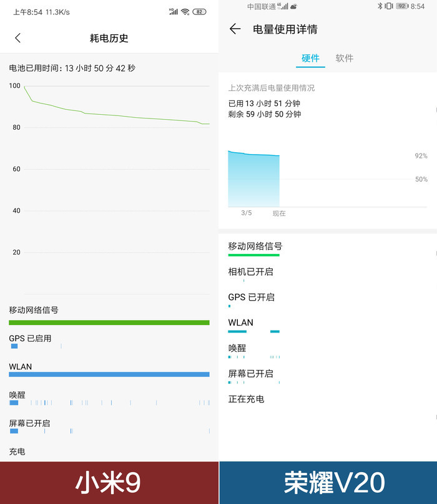Viewport: 437px width, 504px height.
Task: Tap the 现在 label under chart
Action: coord(279,213)
